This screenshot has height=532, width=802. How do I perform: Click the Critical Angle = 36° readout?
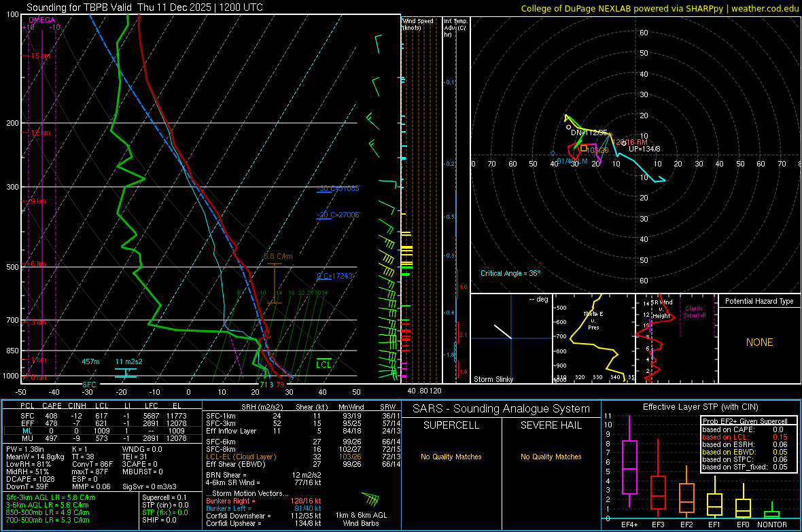coord(510,273)
